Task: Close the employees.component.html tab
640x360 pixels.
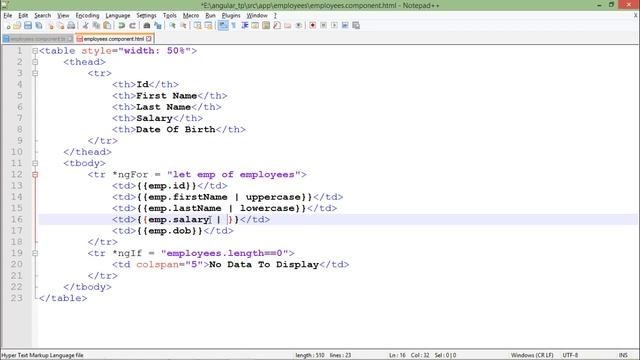Action: point(149,39)
